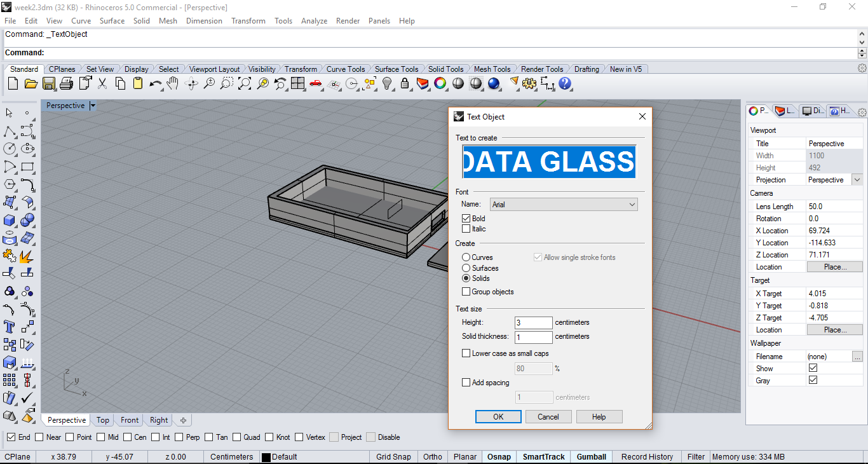
Task: Open the Surface menu
Action: 112,21
